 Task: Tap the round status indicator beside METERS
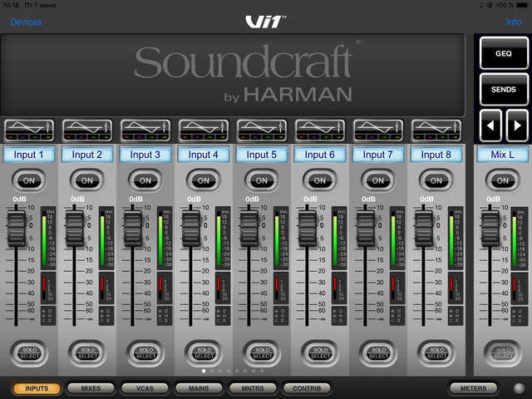click(x=519, y=388)
